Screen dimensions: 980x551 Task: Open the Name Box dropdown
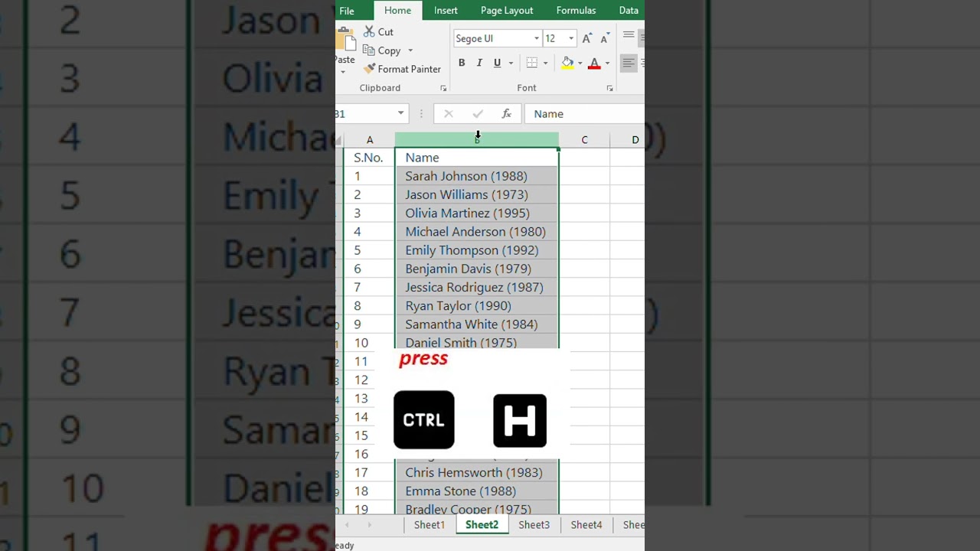tap(400, 113)
